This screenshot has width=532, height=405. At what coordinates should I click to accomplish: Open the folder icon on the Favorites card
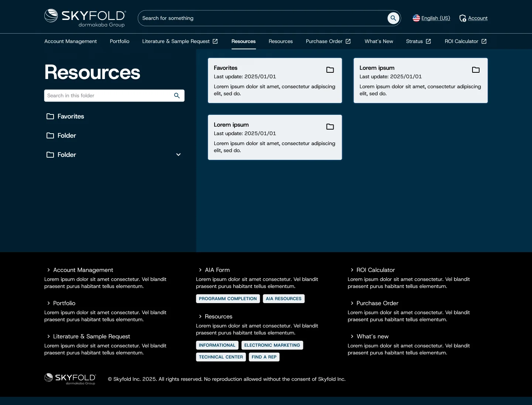(330, 70)
